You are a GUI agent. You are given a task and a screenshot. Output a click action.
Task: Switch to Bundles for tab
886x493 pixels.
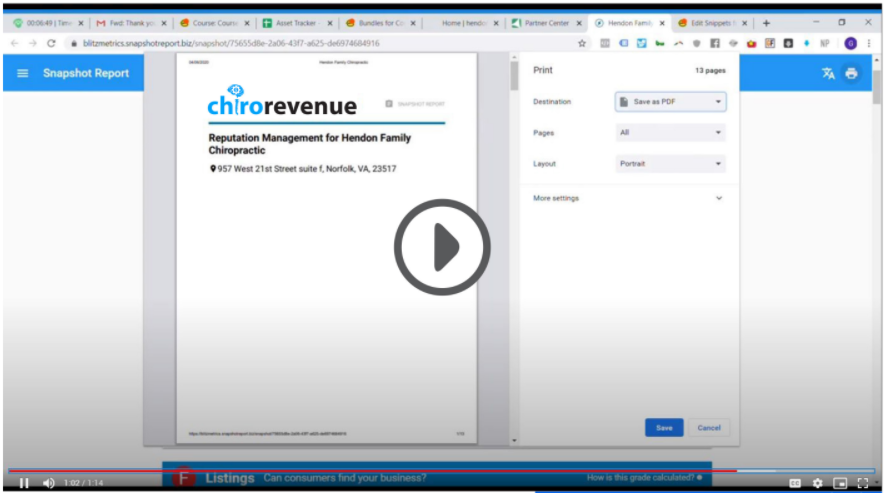pyautogui.click(x=380, y=23)
